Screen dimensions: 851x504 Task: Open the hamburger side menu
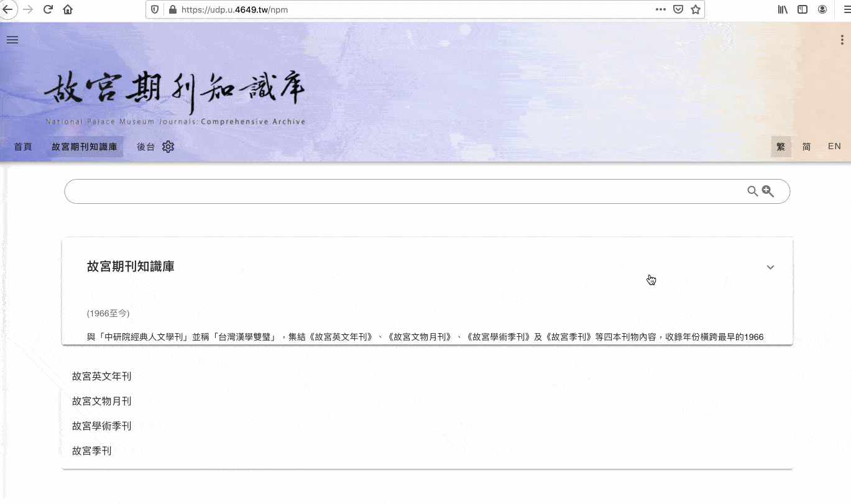click(x=12, y=40)
